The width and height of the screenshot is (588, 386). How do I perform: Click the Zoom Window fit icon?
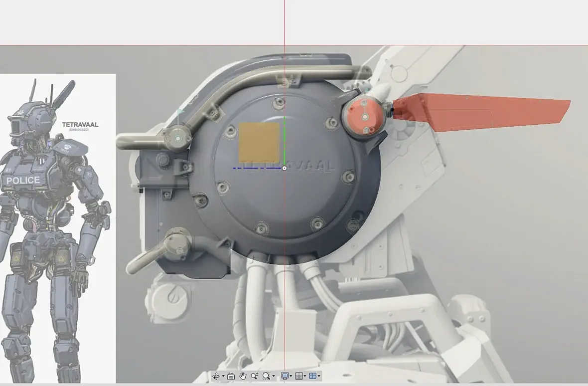tap(267, 376)
